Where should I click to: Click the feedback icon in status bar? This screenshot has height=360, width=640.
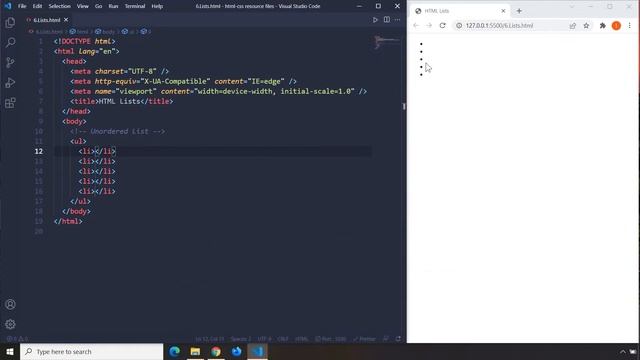pos(386,339)
